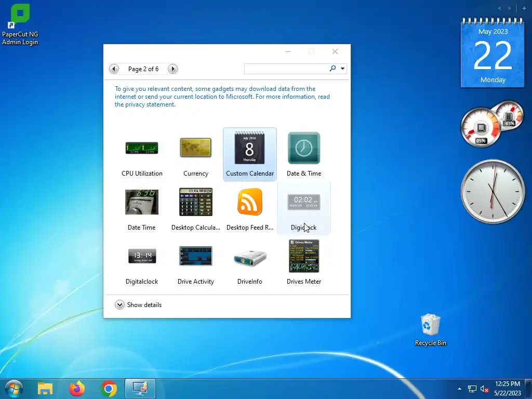Click the sidebar previous gadget arrow
The image size is (532, 399).
point(499,8)
